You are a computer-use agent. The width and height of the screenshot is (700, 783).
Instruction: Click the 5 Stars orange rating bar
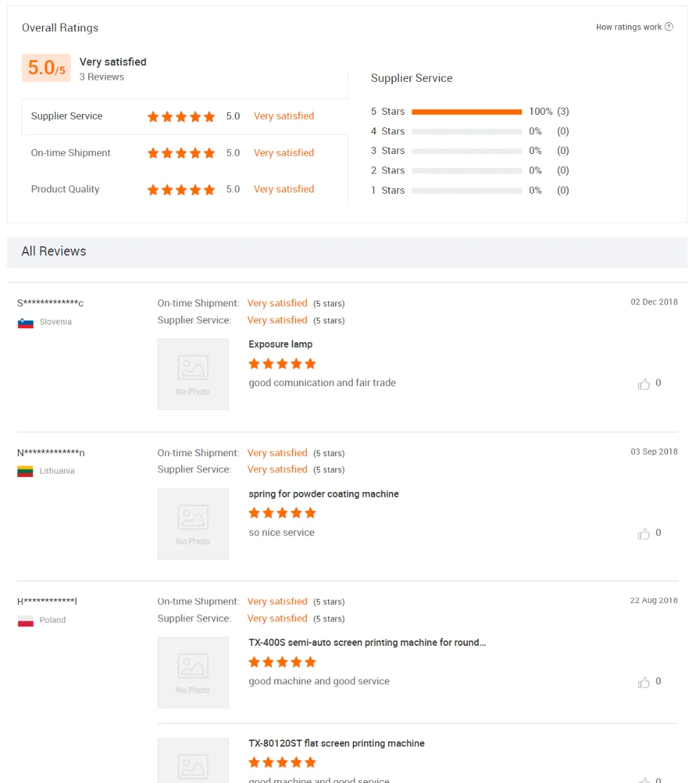pyautogui.click(x=467, y=112)
